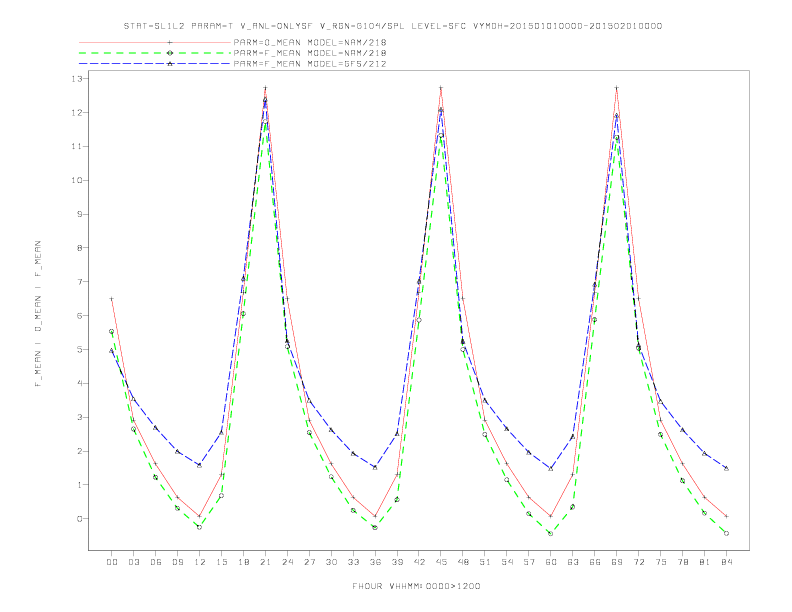Click x-axis forecast hour label 36
This screenshot has height=612, width=792.
(375, 562)
